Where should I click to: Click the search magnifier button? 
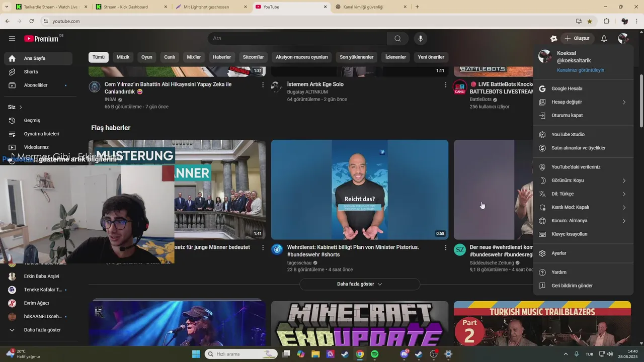tap(397, 38)
